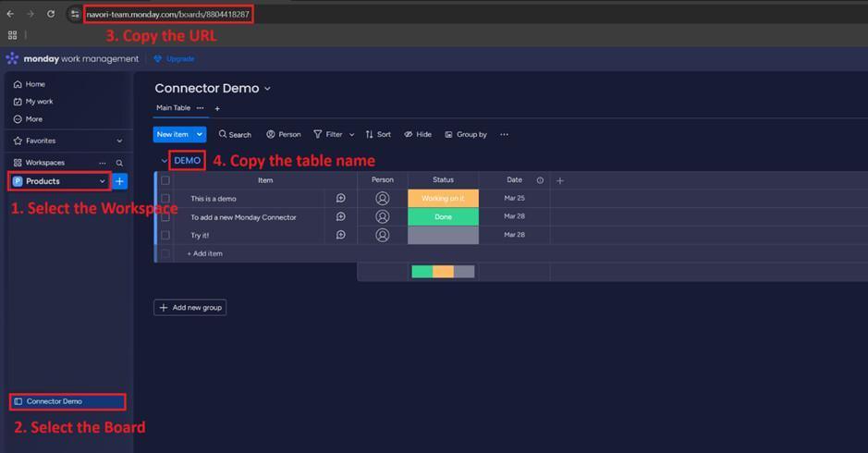Click the Person column header
The width and height of the screenshot is (868, 453).
(x=383, y=180)
